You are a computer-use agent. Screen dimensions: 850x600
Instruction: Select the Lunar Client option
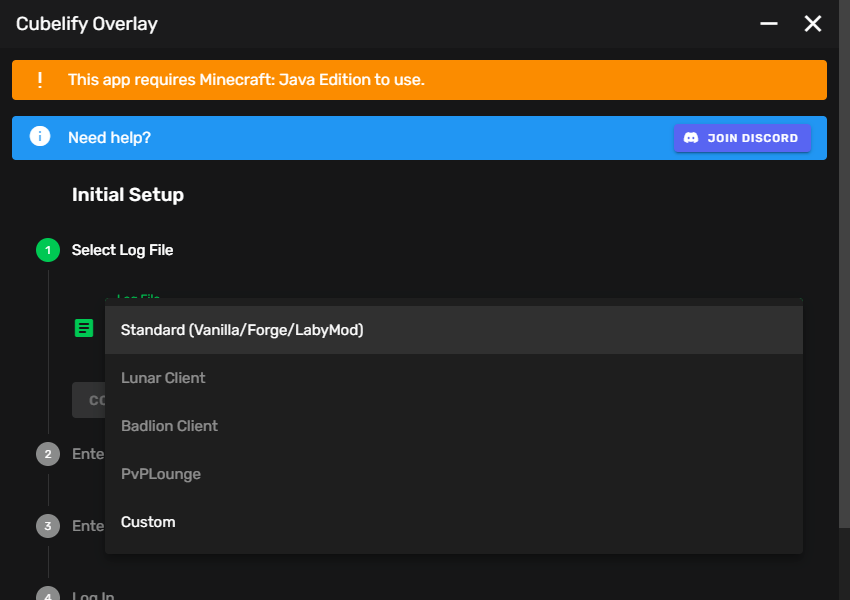(163, 378)
